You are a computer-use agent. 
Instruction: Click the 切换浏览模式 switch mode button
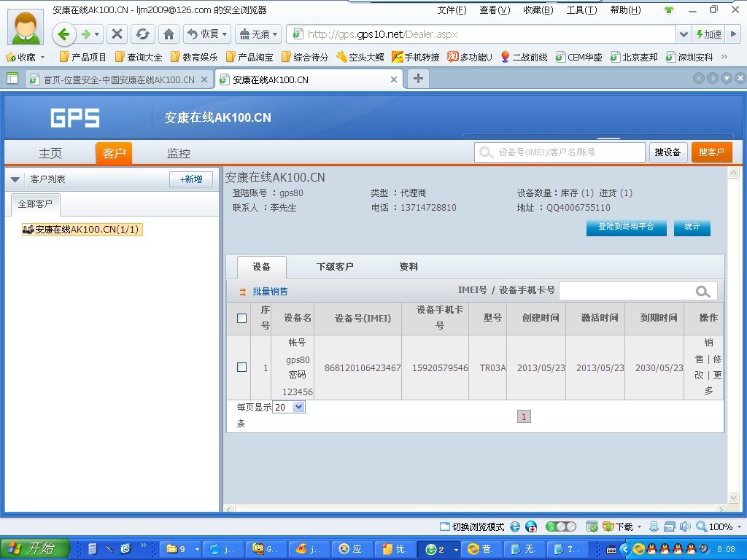point(472,526)
